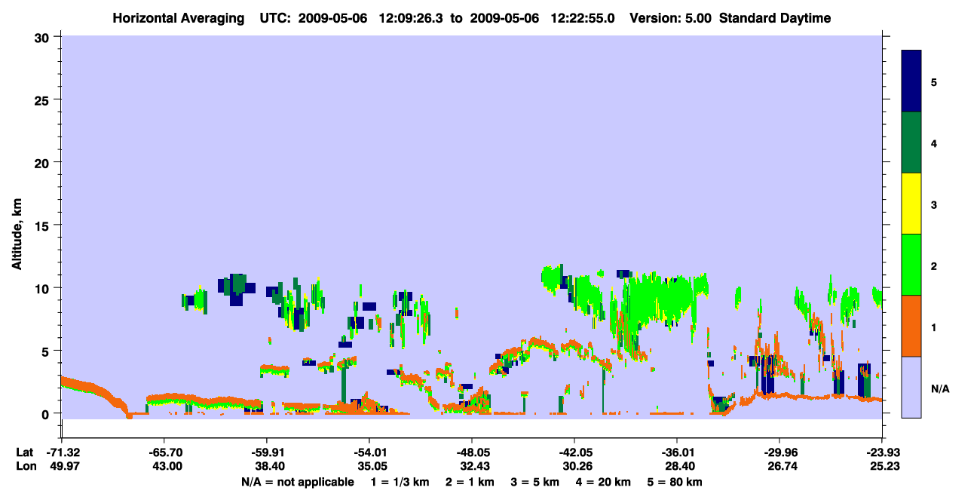The height and width of the screenshot is (503, 980).
Task: Click the longitude value 30.26
Action: [577, 466]
